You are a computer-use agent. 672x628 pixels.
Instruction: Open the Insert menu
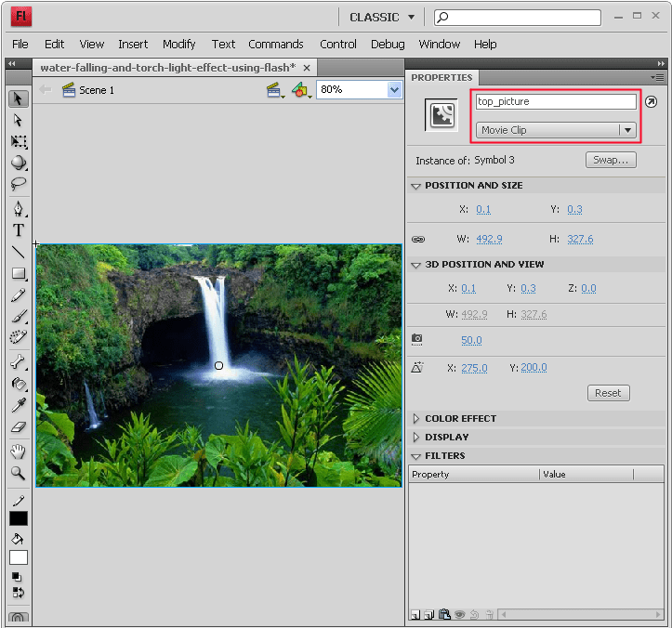pos(133,44)
